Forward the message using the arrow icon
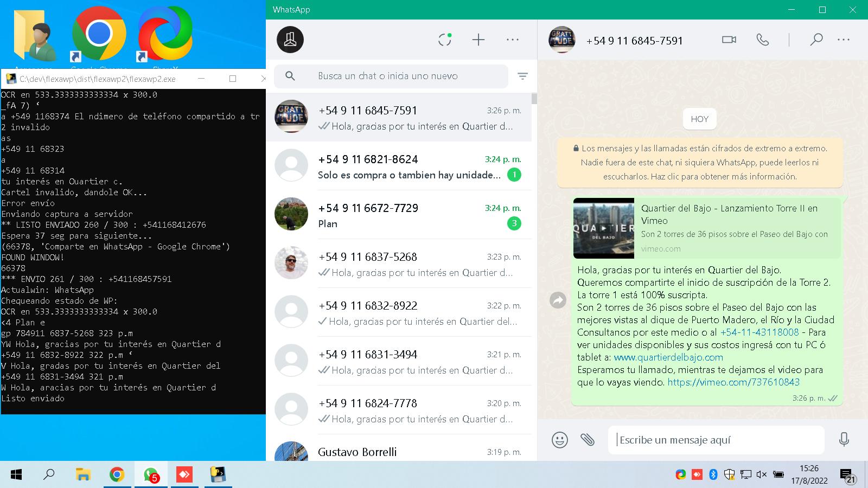The height and width of the screenshot is (488, 868). [558, 300]
